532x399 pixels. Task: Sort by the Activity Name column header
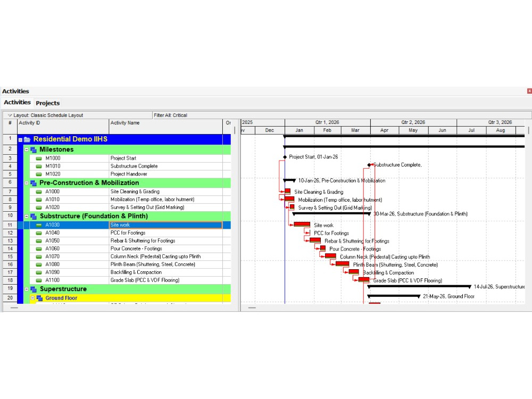(165, 126)
